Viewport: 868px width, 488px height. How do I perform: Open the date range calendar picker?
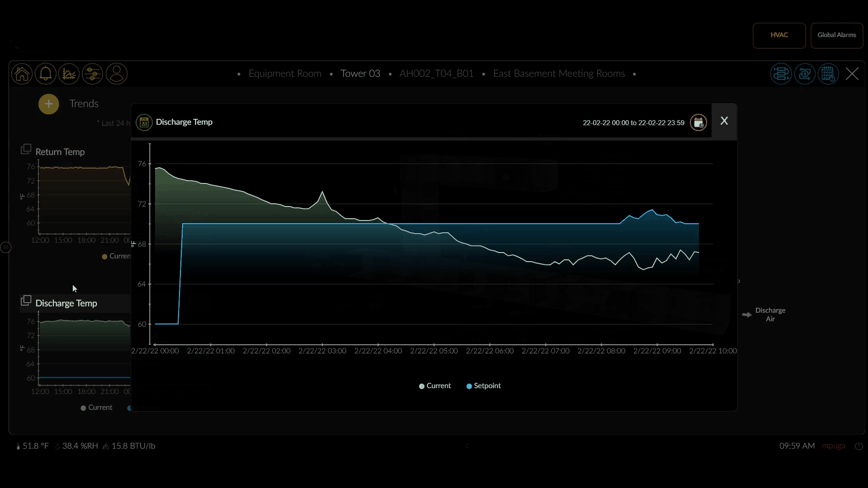[698, 122]
